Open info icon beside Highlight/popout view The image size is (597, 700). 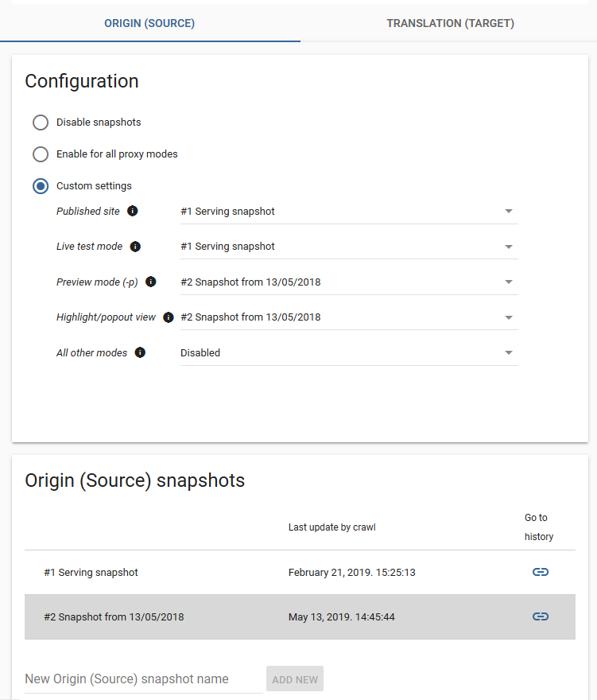[169, 317]
